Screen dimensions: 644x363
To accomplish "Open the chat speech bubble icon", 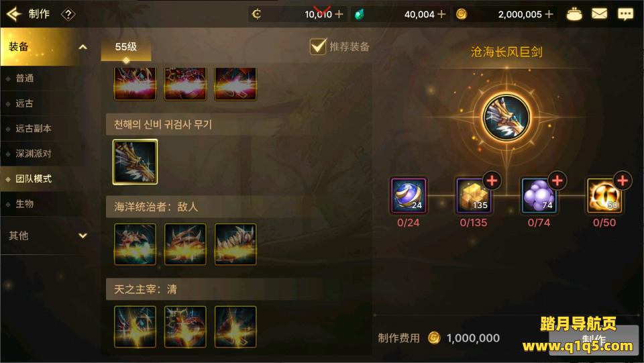I will pyautogui.click(x=625, y=14).
